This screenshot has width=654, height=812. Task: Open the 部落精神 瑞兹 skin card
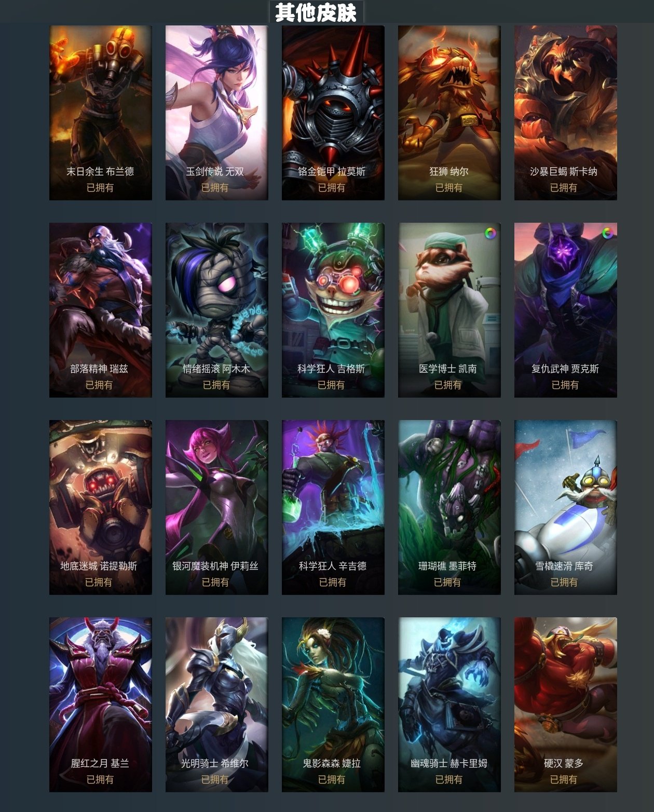pos(101,310)
